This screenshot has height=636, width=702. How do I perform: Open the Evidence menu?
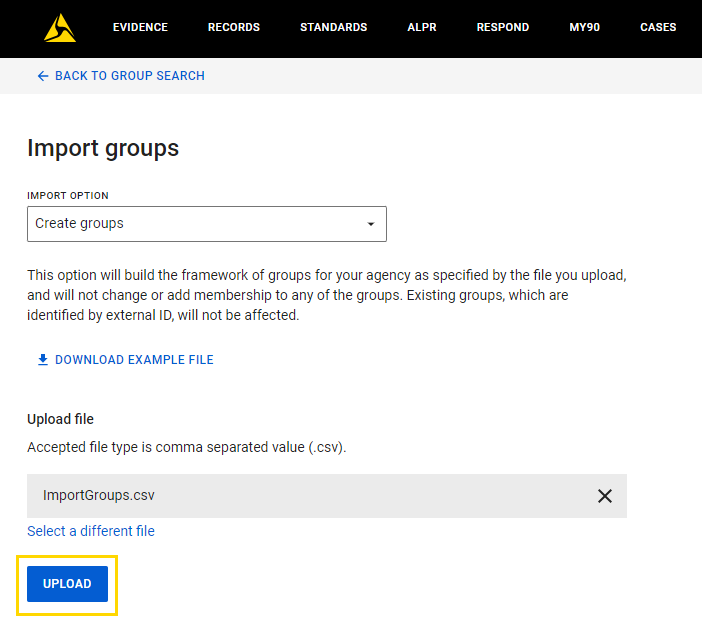tap(140, 27)
